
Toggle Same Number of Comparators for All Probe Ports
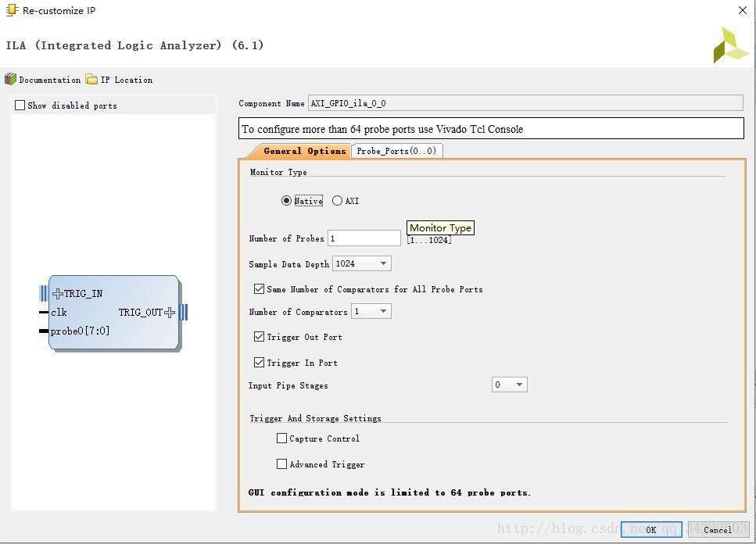point(259,288)
